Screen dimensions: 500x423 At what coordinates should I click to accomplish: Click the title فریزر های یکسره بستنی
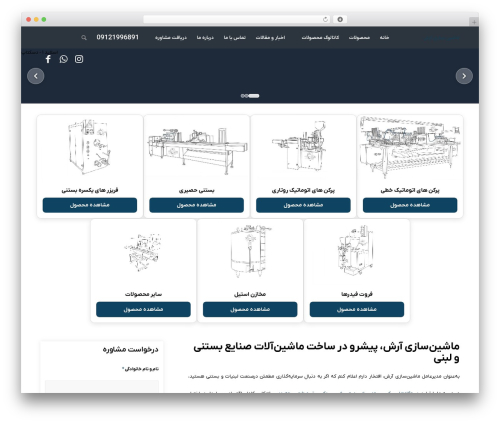[x=90, y=190]
